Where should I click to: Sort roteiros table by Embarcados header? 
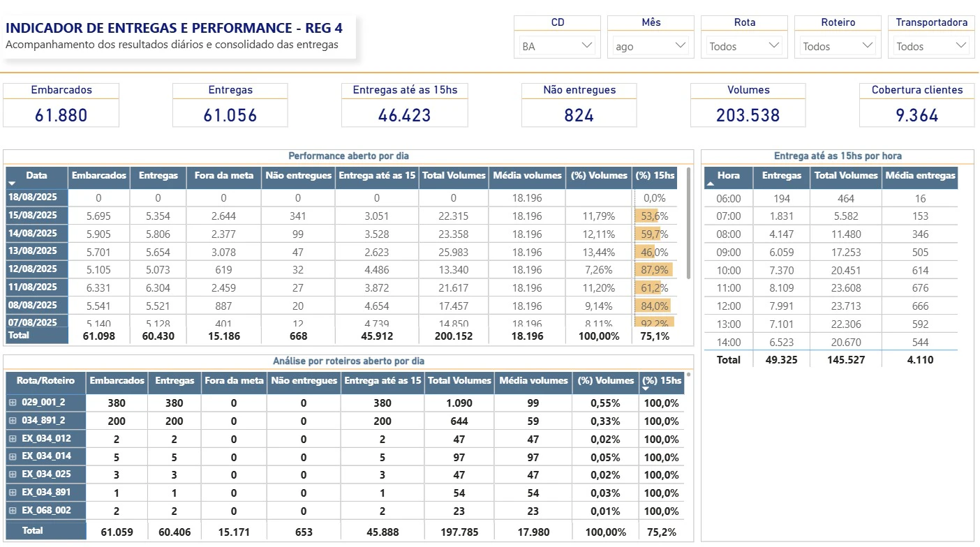click(118, 381)
